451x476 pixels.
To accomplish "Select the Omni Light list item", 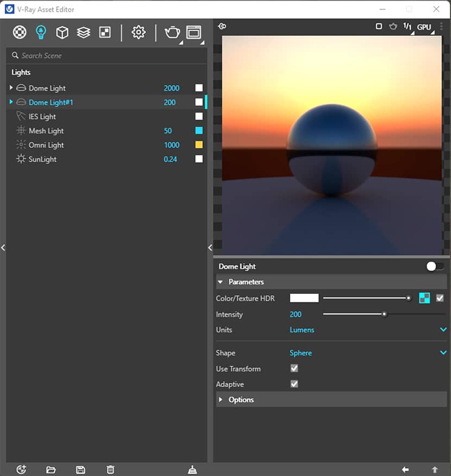I will (46, 145).
